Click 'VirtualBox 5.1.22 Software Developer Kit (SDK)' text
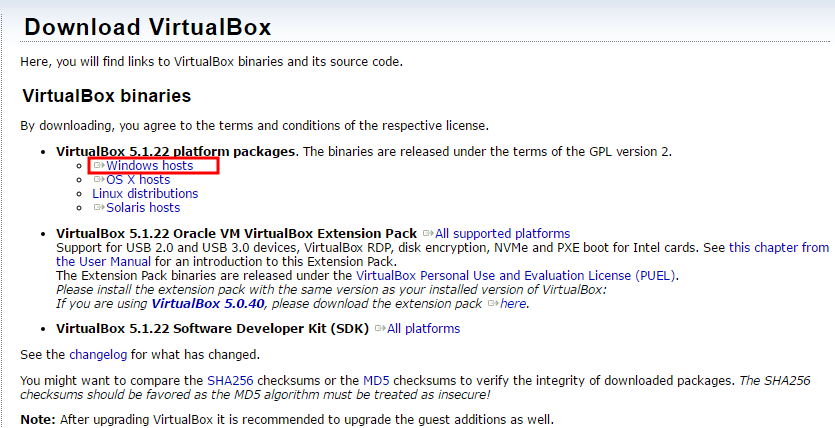The width and height of the screenshot is (835, 428). point(212,328)
